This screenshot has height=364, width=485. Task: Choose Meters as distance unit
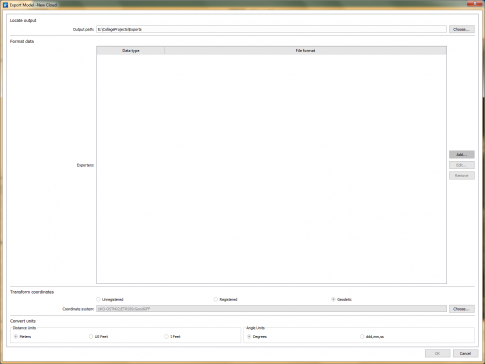point(22,337)
